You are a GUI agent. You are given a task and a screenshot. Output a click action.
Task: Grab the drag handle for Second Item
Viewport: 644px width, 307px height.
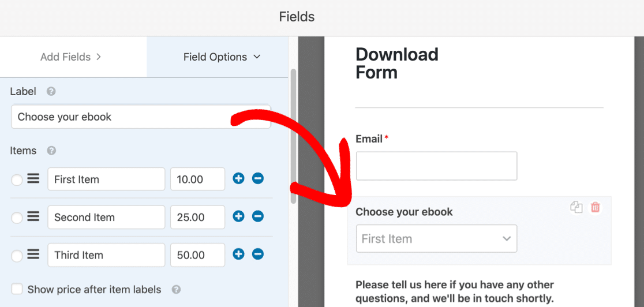[x=33, y=216]
